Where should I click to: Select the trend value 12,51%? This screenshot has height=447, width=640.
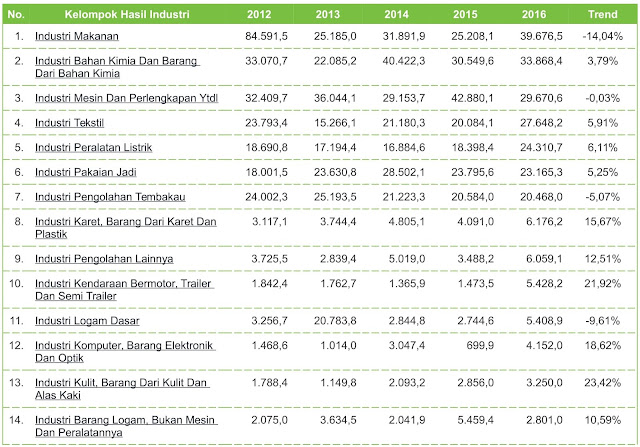pyautogui.click(x=602, y=259)
